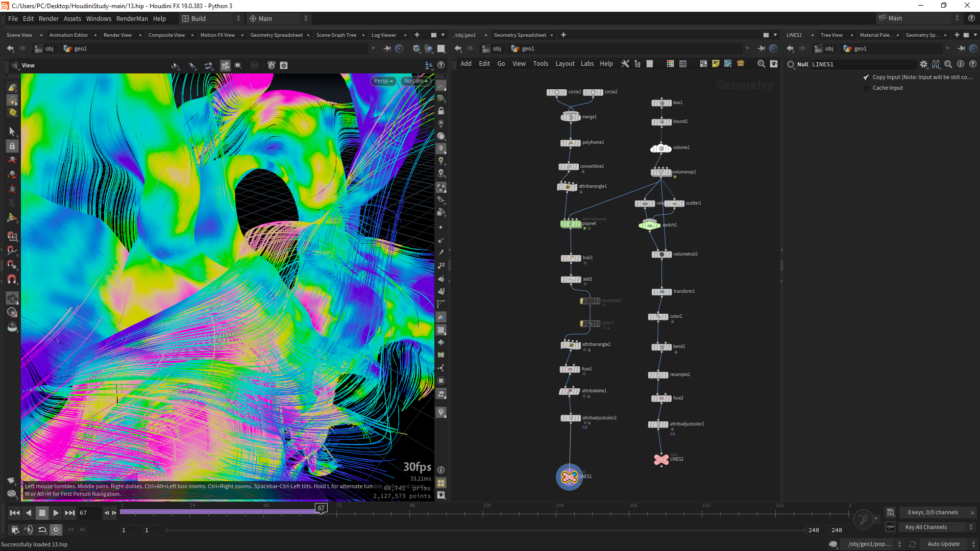Toggle real-time playback clock icon

56,530
